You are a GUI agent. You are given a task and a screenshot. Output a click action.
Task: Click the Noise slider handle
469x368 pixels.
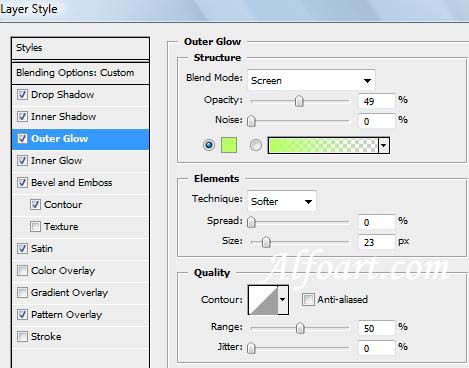pos(251,121)
